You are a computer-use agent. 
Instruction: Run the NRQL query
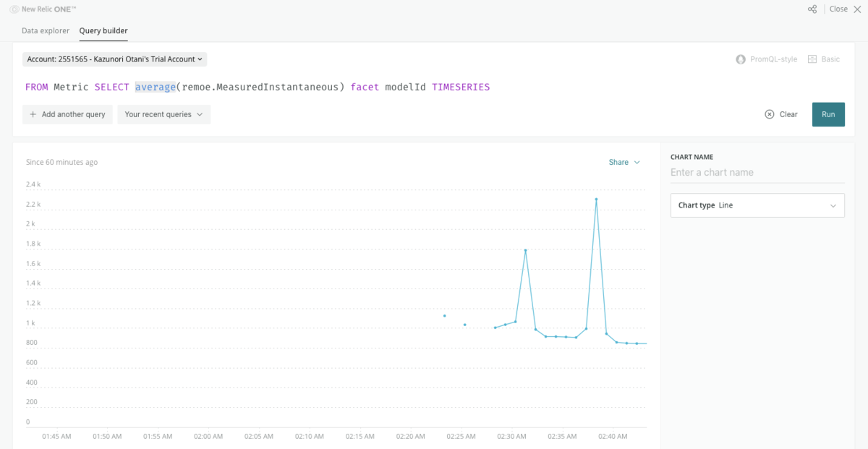[828, 114]
